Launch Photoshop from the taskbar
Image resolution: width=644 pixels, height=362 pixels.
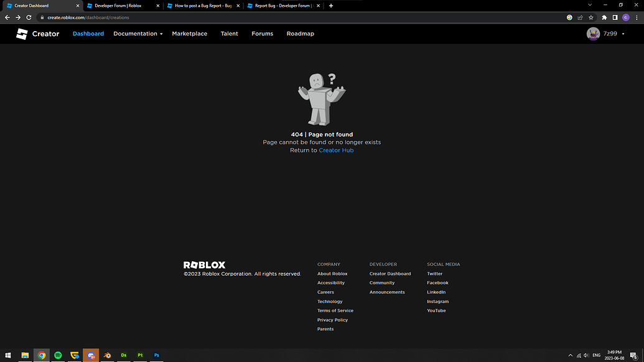(156, 355)
